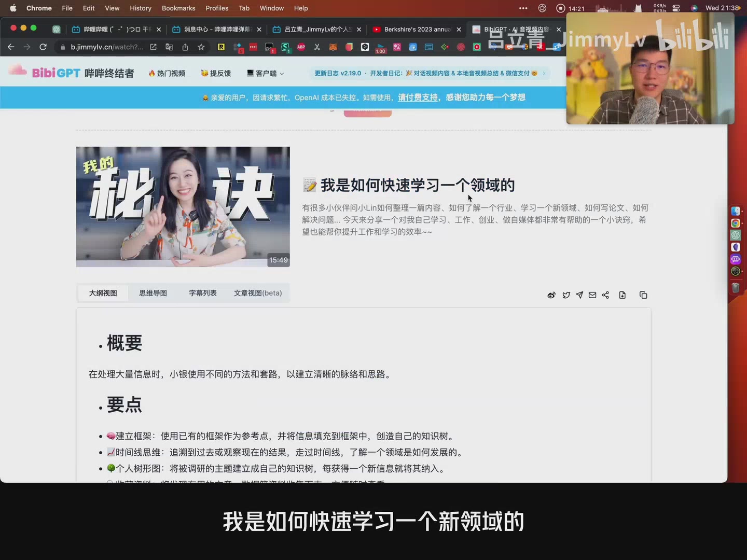Viewport: 747px width, 560px height.
Task: Open the 客户端 dropdown menu
Action: 265,73
